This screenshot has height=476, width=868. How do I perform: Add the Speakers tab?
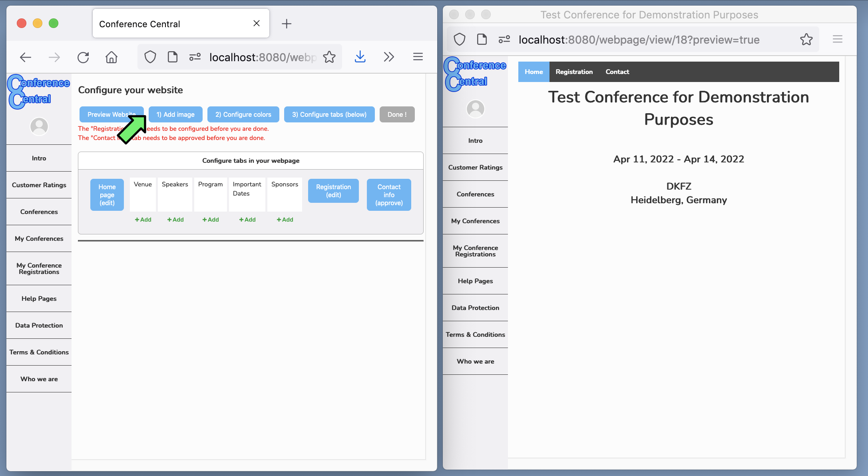(x=175, y=220)
